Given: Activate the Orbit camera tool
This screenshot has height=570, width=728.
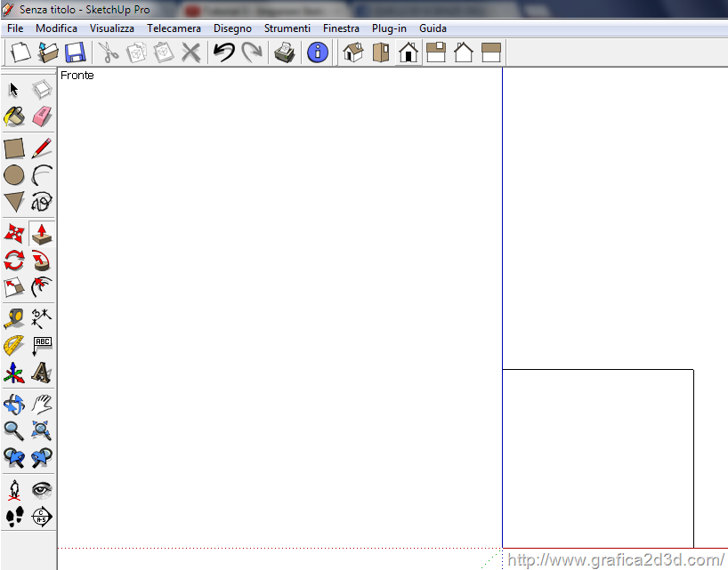Looking at the screenshot, I should point(14,404).
